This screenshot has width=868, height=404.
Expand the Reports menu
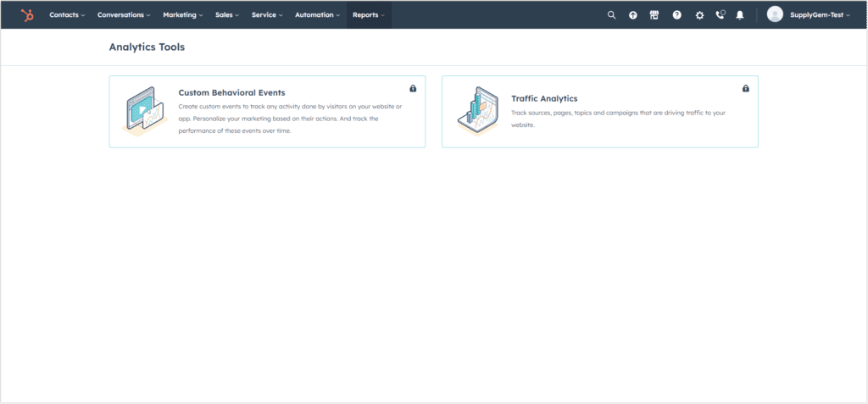click(x=369, y=15)
